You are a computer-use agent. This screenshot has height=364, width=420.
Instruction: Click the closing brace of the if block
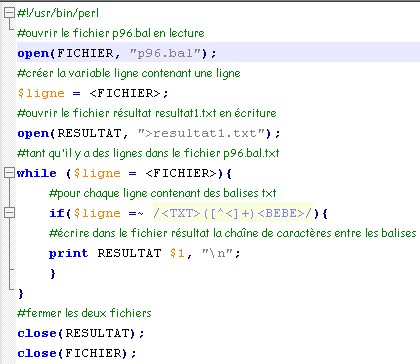coord(53,274)
